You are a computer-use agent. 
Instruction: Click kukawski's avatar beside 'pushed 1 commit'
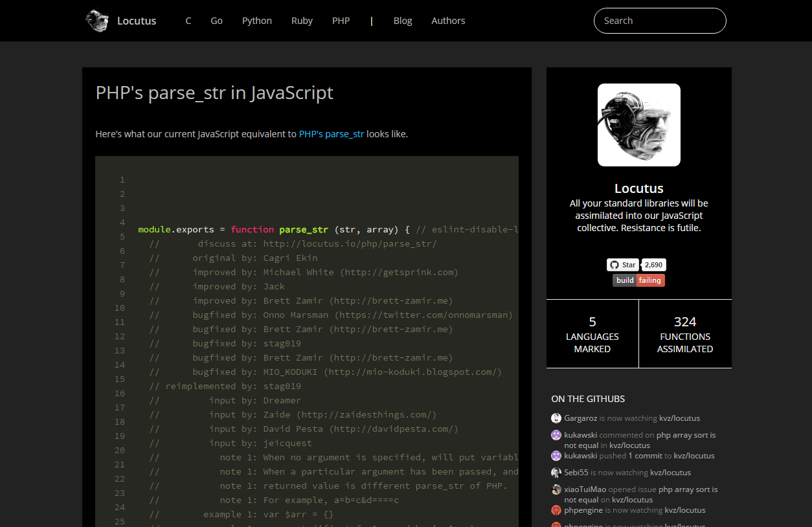coord(556,456)
